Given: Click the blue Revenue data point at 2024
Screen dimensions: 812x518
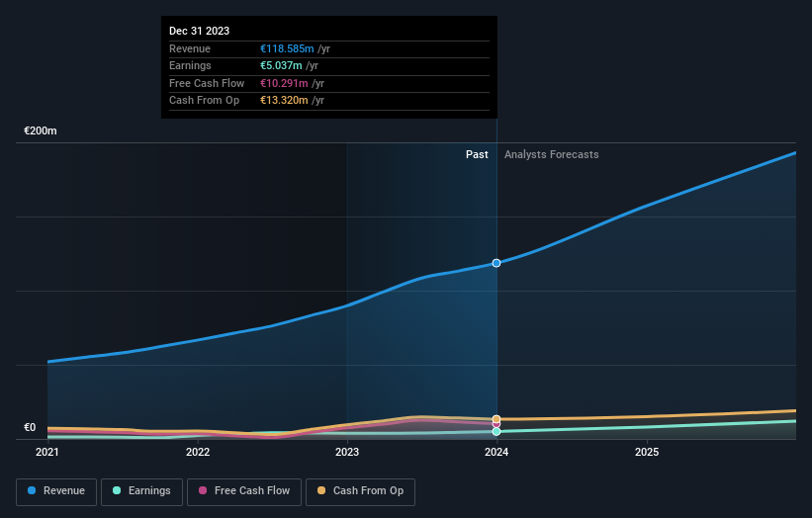Looking at the screenshot, I should point(496,263).
